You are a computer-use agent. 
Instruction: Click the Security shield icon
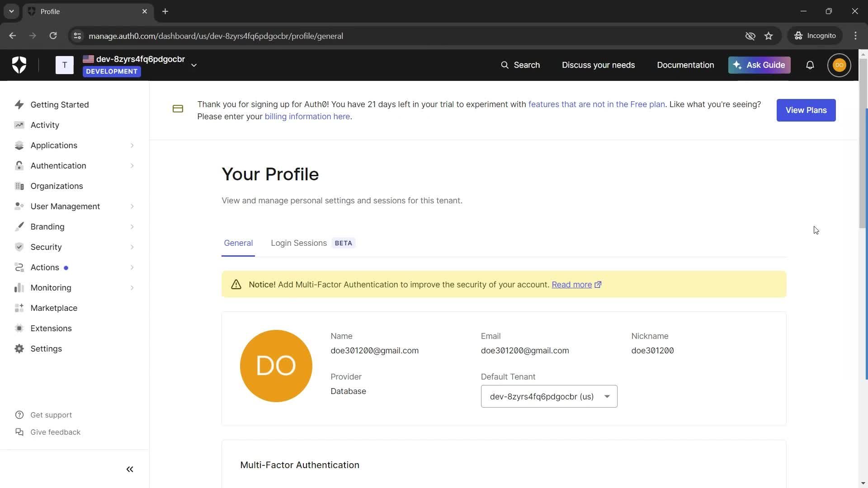pos(19,247)
